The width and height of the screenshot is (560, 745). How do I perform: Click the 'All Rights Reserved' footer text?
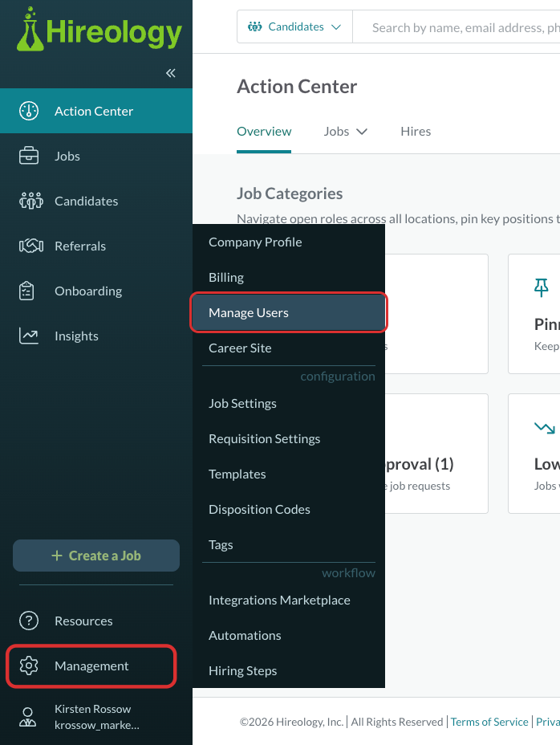point(397,722)
